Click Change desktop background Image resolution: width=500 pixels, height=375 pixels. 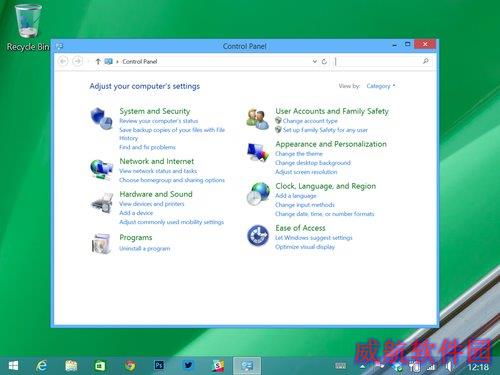coord(313,163)
